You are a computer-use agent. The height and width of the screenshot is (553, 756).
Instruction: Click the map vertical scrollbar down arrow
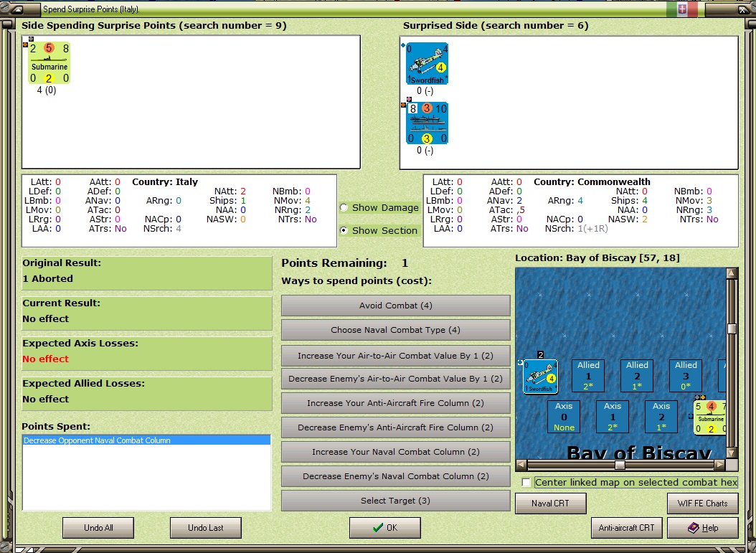(x=732, y=453)
